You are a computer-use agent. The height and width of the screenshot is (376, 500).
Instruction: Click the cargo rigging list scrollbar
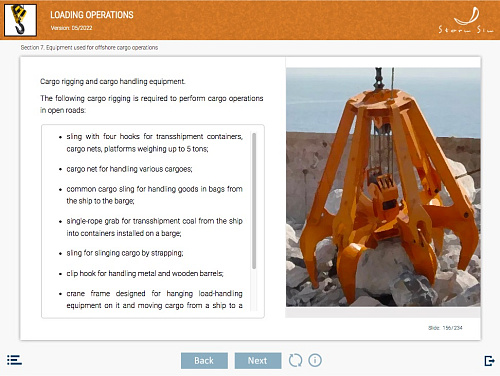[254, 201]
